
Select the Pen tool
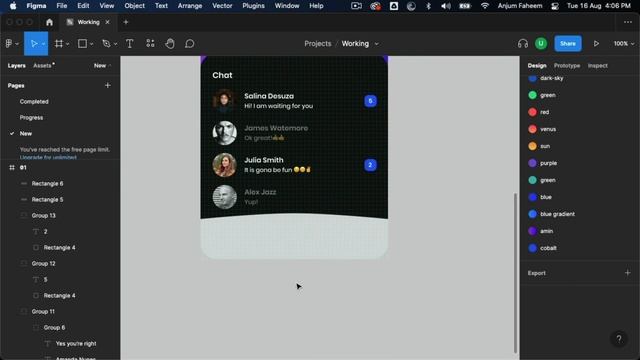[x=106, y=44]
